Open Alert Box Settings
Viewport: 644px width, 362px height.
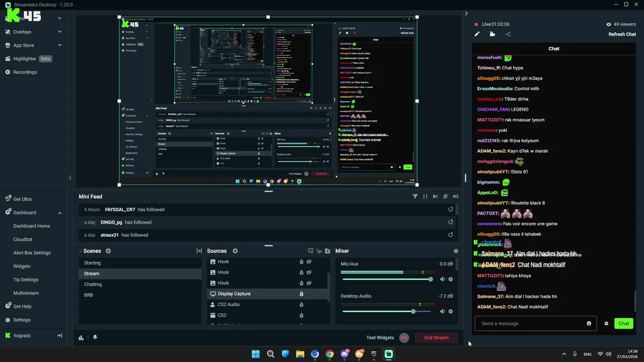click(x=32, y=253)
